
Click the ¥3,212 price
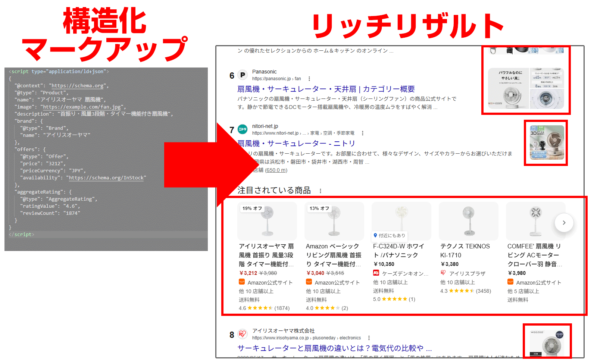tap(248, 273)
